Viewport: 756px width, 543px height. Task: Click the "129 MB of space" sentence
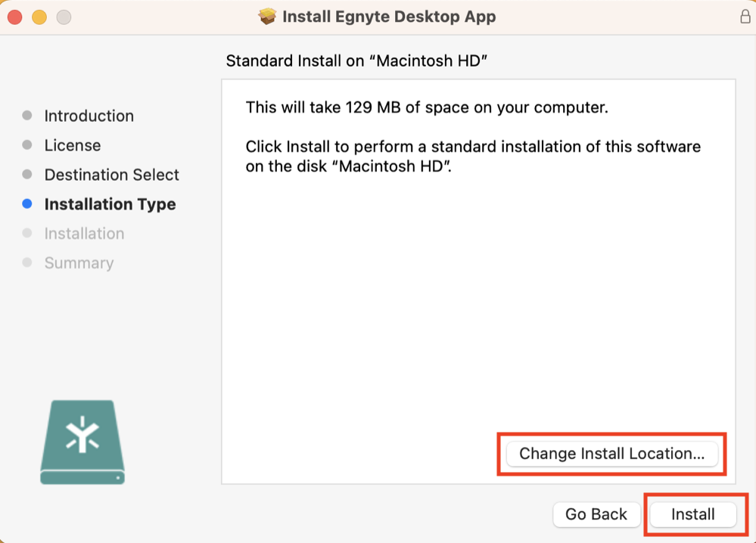[427, 107]
